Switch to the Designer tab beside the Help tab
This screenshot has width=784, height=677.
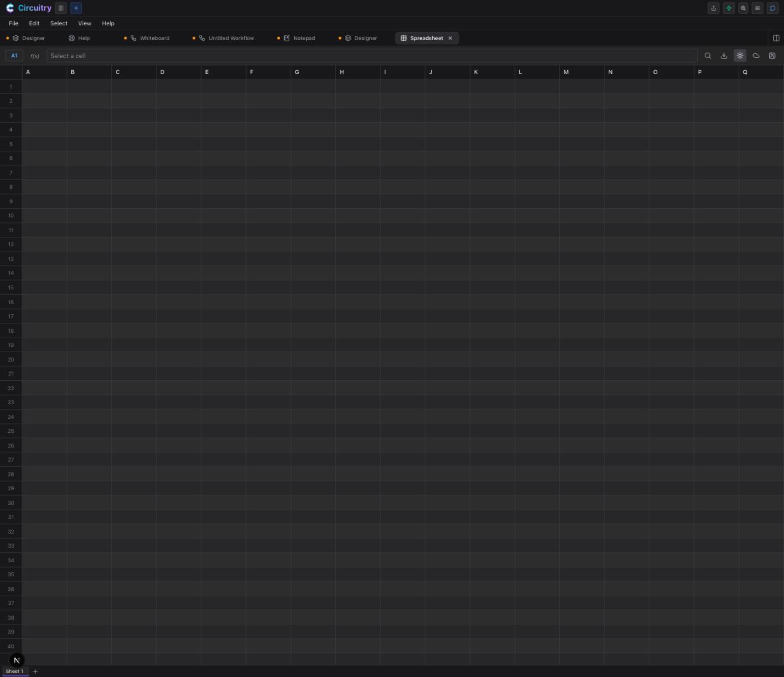point(29,38)
